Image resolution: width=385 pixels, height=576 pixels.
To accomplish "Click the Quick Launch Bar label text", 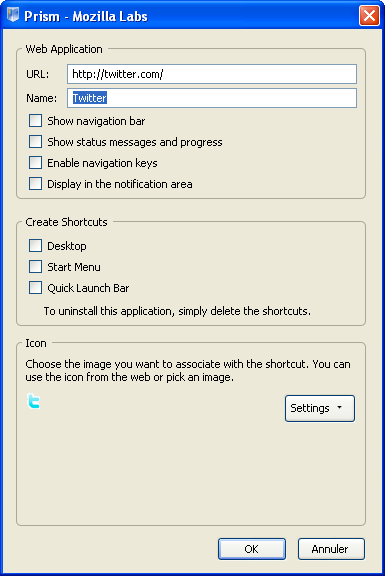I will [88, 288].
